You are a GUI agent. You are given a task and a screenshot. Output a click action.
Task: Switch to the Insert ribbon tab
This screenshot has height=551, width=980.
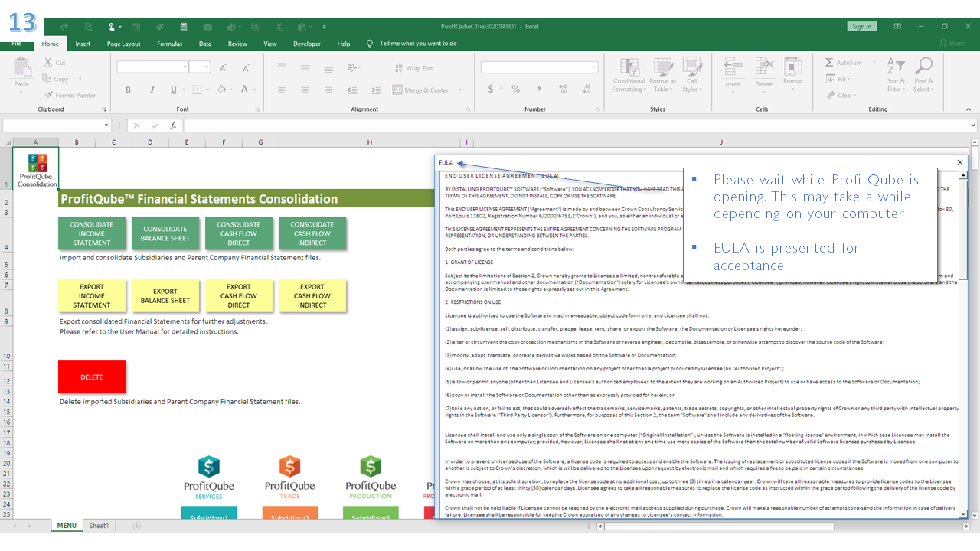83,44
